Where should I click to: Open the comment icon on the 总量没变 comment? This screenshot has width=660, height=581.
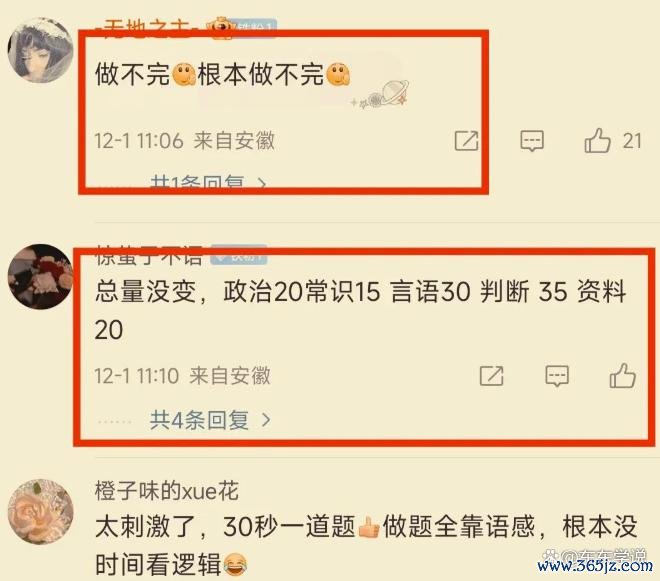[x=557, y=376]
